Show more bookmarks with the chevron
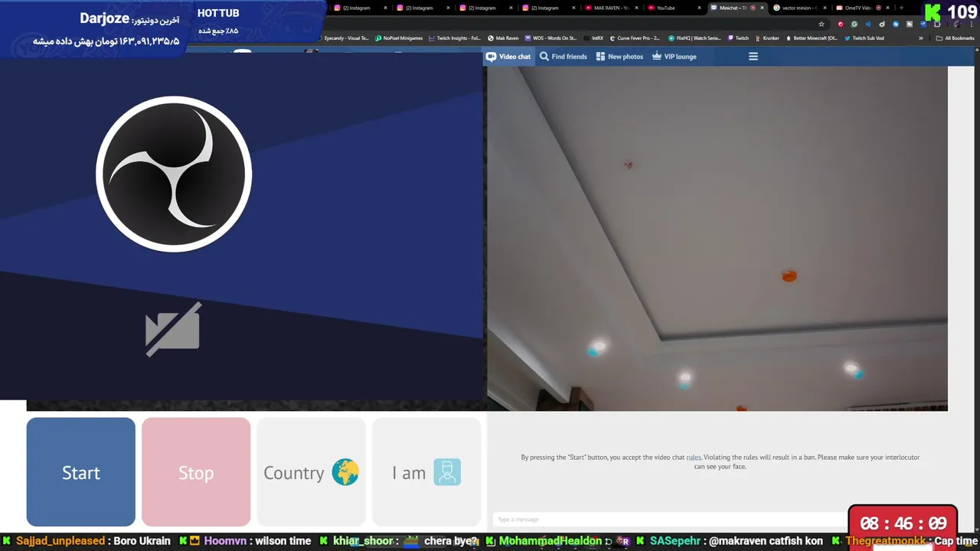 coord(921,37)
